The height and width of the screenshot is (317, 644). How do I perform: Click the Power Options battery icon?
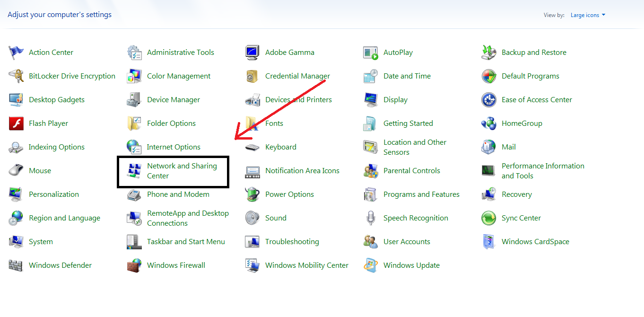pos(252,194)
